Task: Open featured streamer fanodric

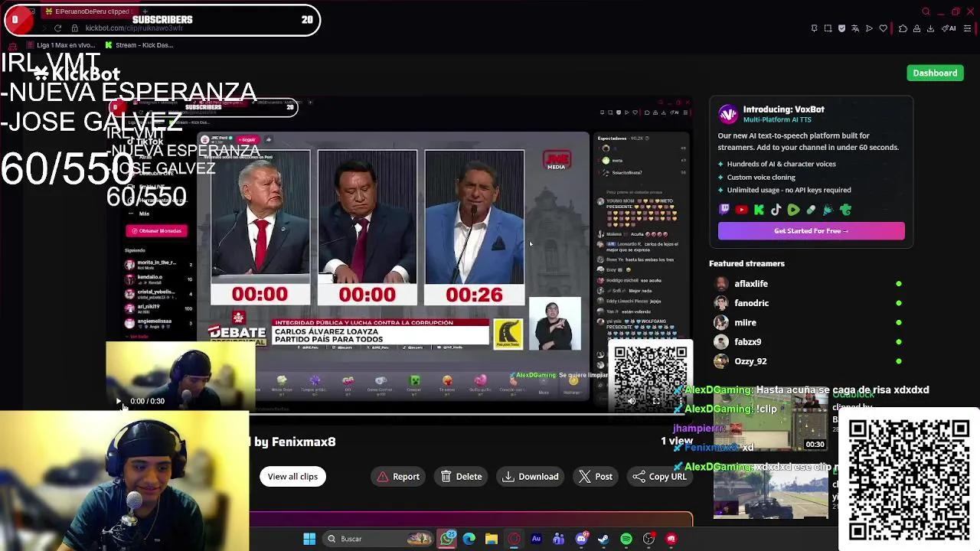Action: [751, 303]
